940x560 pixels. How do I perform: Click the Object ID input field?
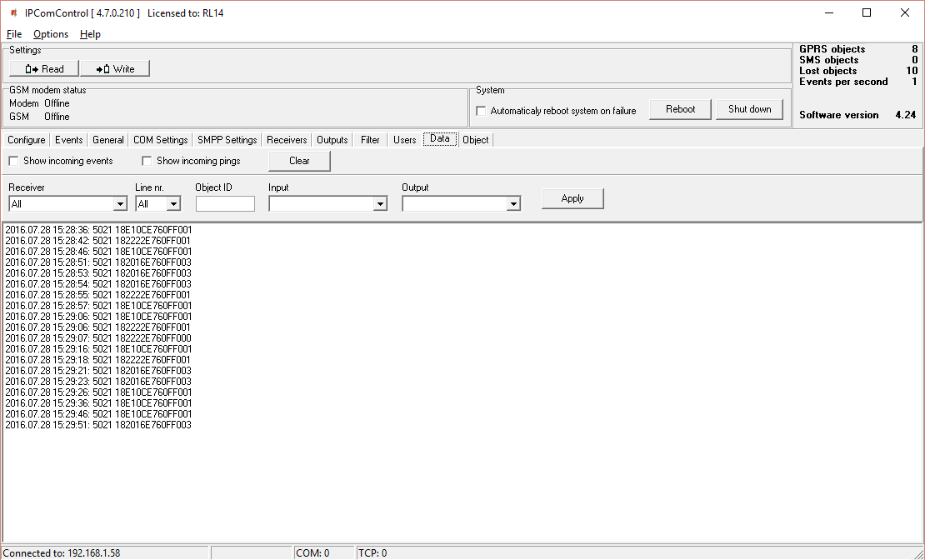click(225, 204)
